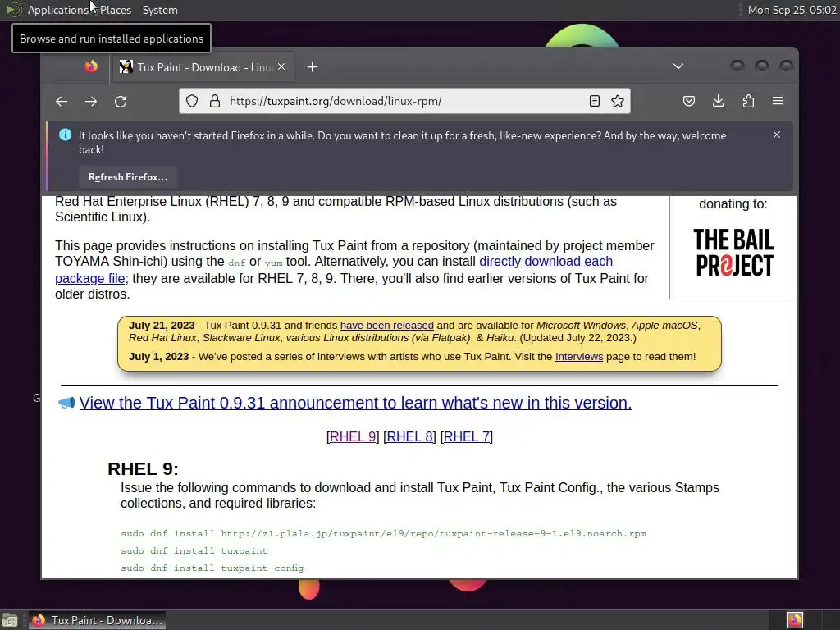Open the System menu
This screenshot has height=630, width=840.
[x=160, y=10]
